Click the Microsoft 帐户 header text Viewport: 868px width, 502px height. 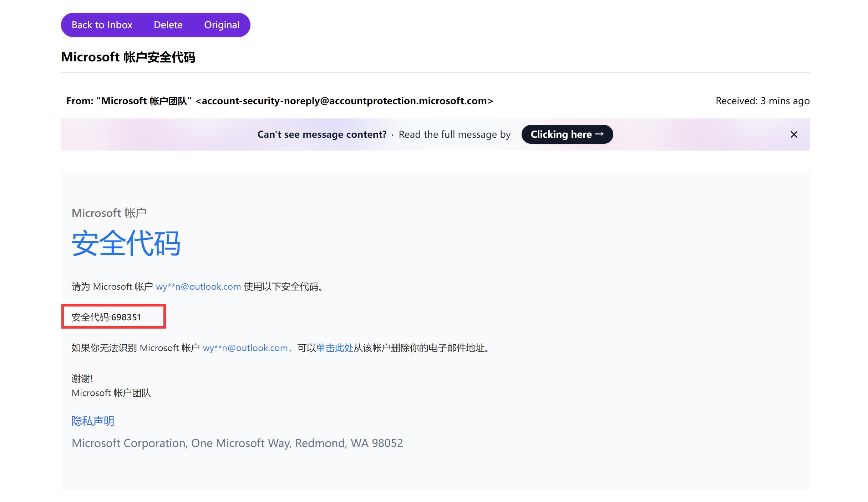coord(109,213)
